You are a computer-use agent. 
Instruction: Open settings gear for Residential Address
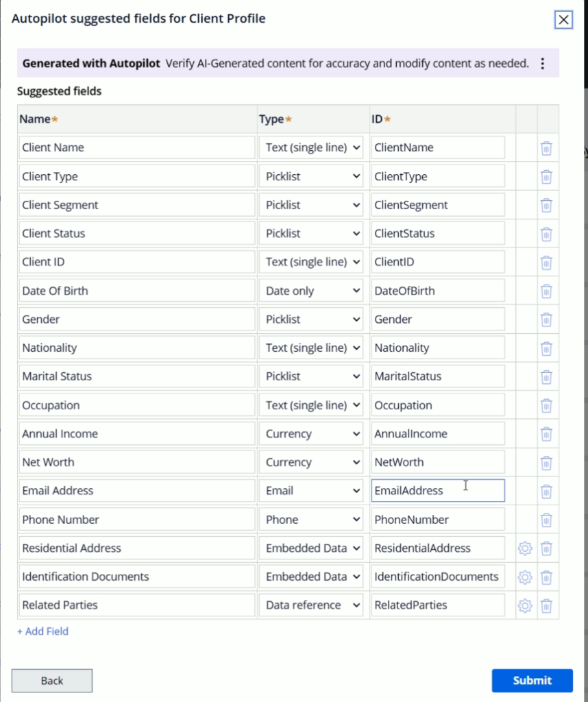click(x=525, y=548)
